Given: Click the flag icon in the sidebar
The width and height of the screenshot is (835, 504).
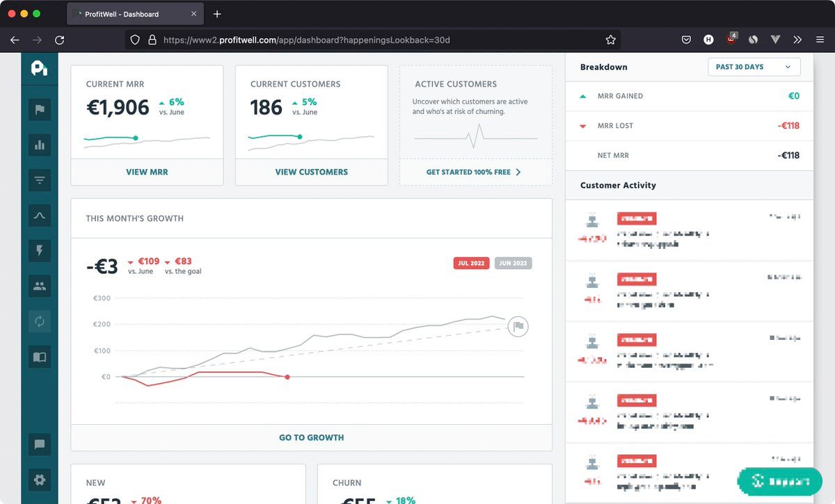Looking at the screenshot, I should pyautogui.click(x=40, y=109).
